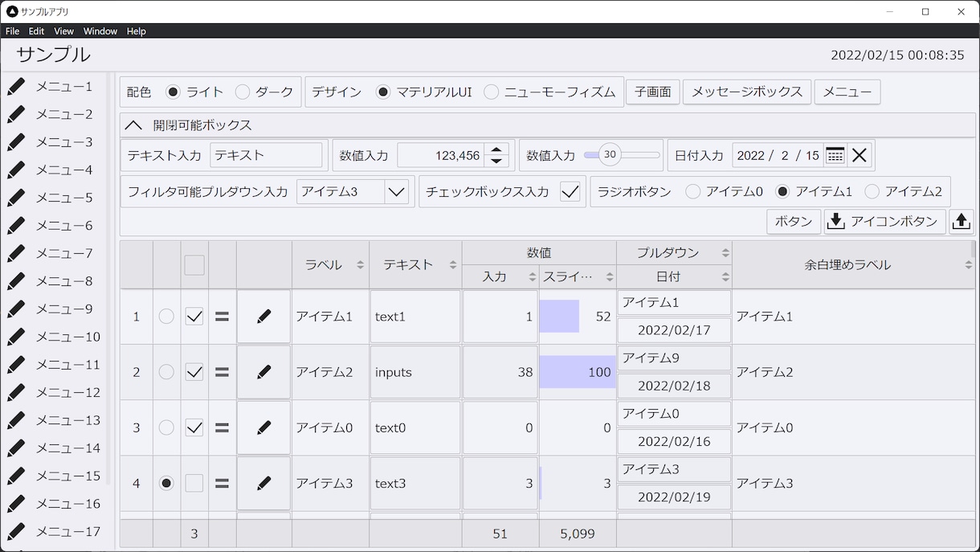The image size is (980, 552).
Task: Toggle the チェックボックス入力 checkbox
Action: coord(570,192)
